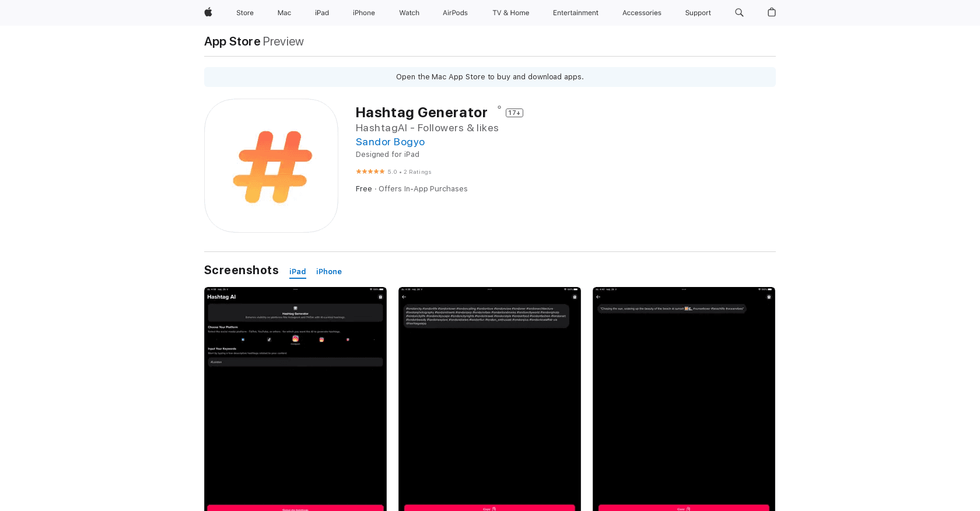Open the AirPods menu

(455, 13)
